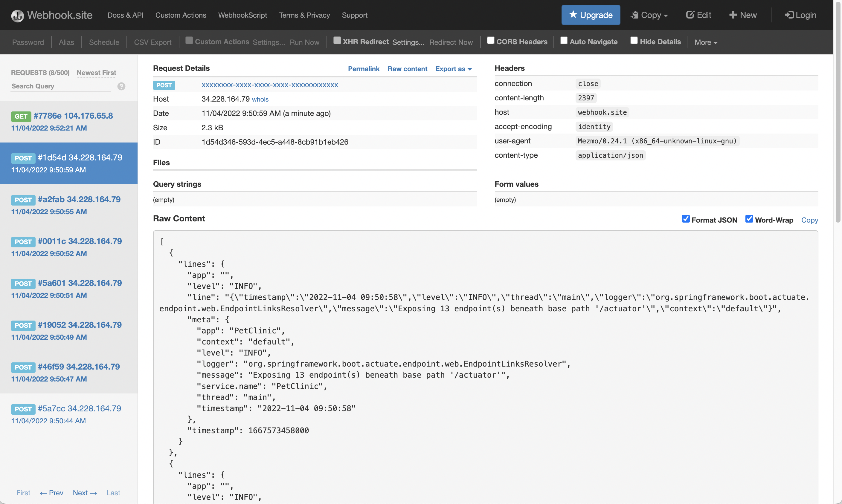Click Redirect Now
Image resolution: width=842 pixels, height=504 pixels.
[451, 42]
